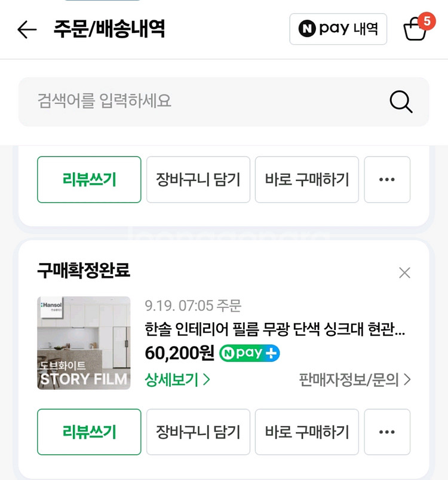The image size is (448, 480).
Task: Open the shopping cart with 5 items
Action: pos(416,28)
